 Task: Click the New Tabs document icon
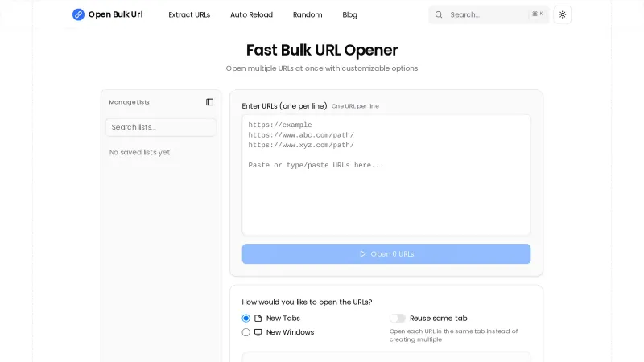[258, 319]
